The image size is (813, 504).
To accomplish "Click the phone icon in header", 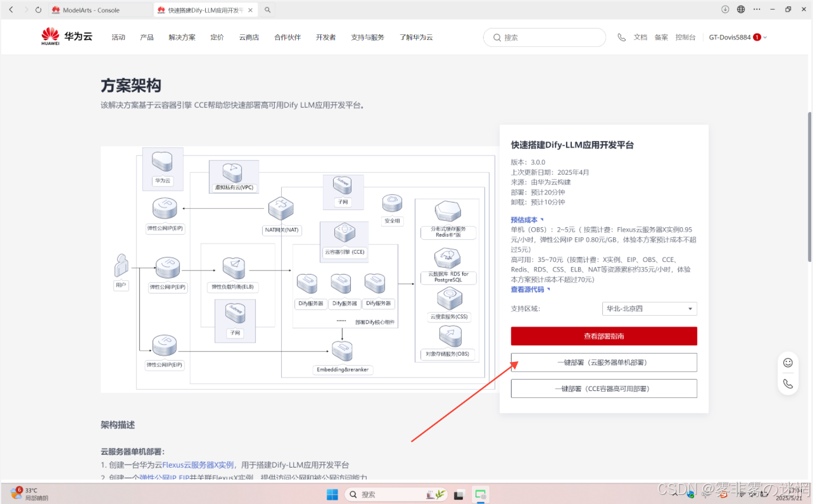I will point(622,37).
